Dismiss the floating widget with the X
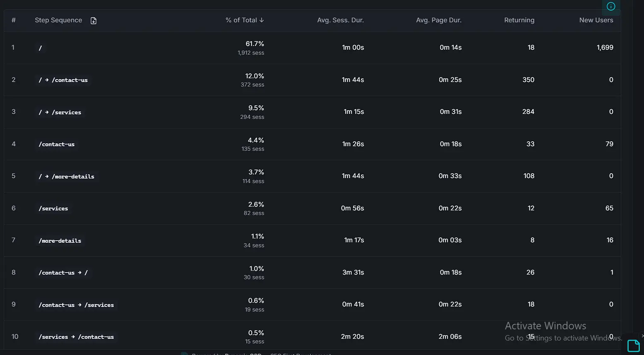The height and width of the screenshot is (355, 644). (642, 336)
